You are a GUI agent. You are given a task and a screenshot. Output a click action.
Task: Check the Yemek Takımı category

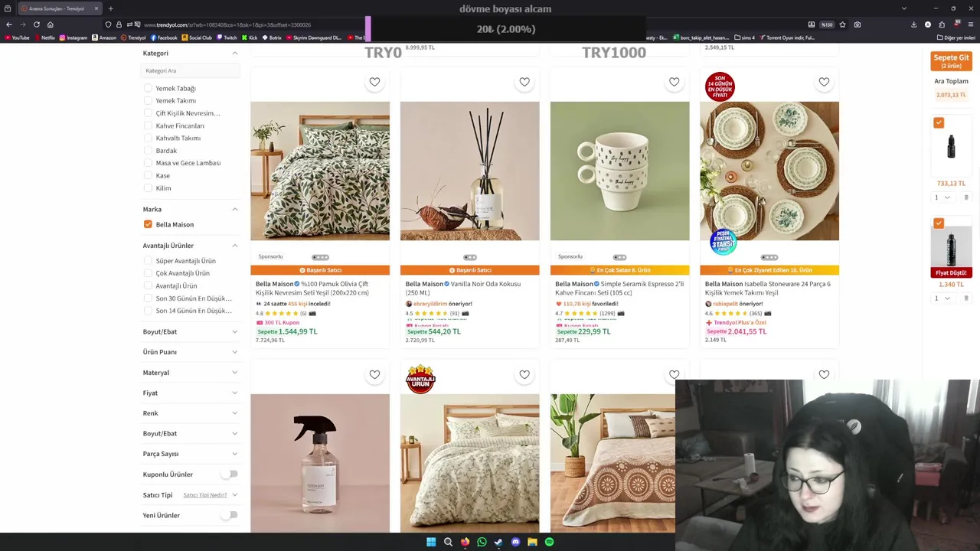click(x=148, y=100)
